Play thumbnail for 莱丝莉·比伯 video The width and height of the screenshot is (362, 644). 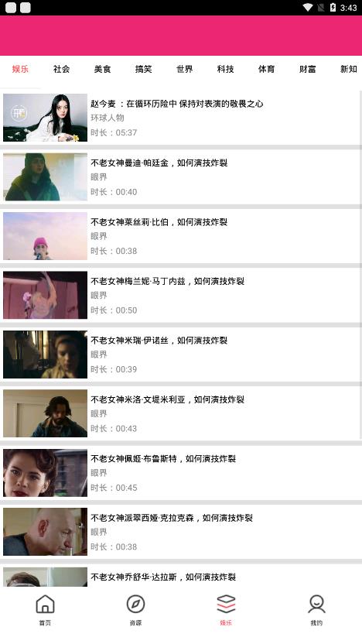[45, 236]
